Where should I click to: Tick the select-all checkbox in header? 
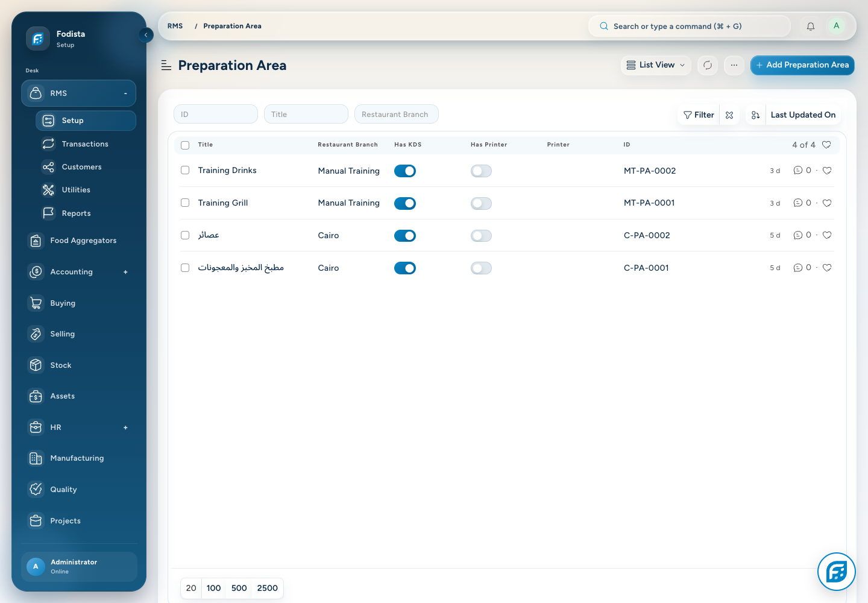pos(185,145)
